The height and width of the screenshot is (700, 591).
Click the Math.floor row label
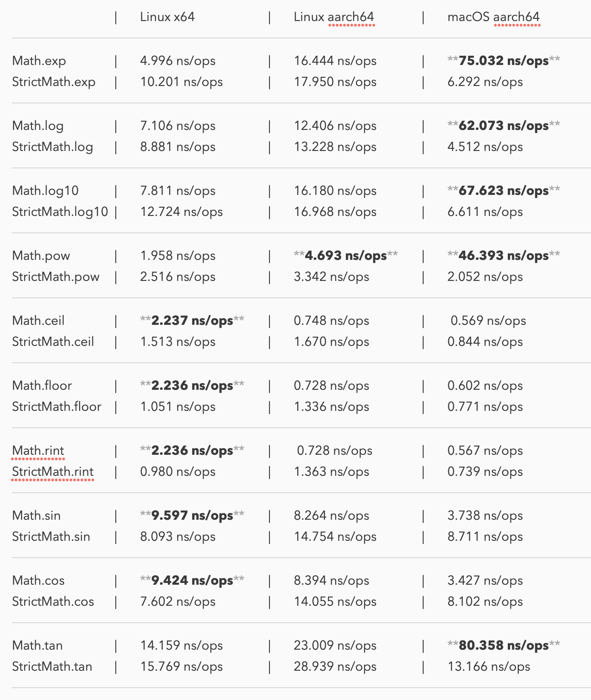pyautogui.click(x=42, y=386)
